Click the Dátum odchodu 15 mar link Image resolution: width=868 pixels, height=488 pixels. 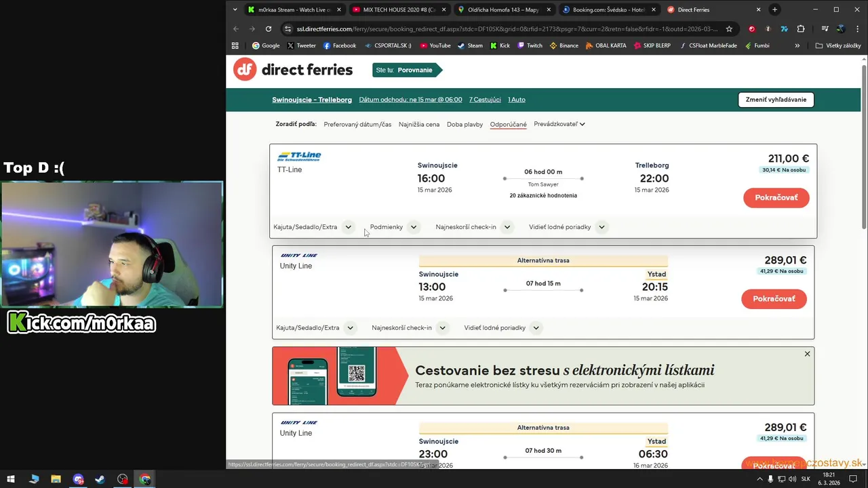click(x=410, y=100)
